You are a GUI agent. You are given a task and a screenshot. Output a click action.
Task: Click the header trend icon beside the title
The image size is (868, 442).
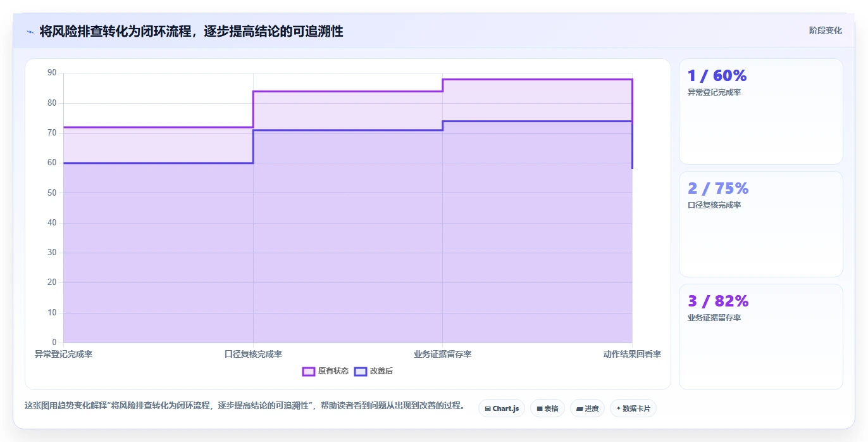(30, 31)
